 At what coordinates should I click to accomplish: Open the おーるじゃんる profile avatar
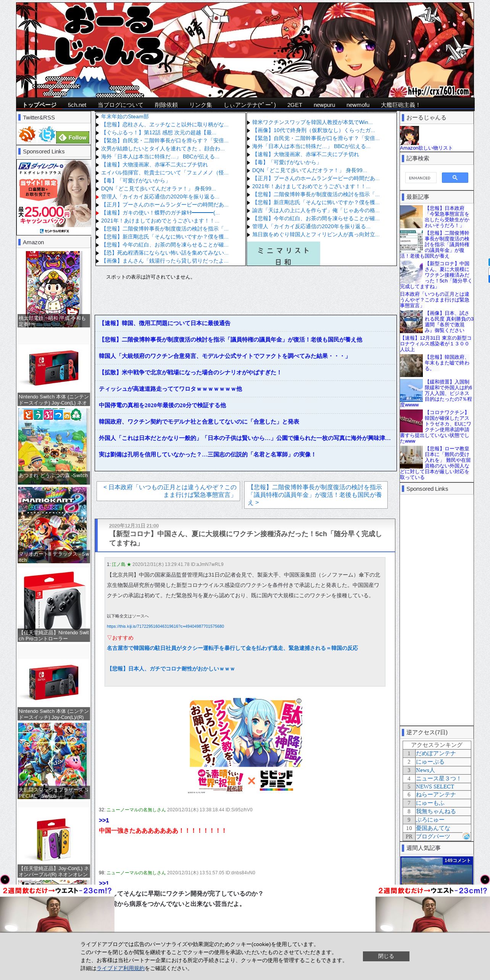409,135
